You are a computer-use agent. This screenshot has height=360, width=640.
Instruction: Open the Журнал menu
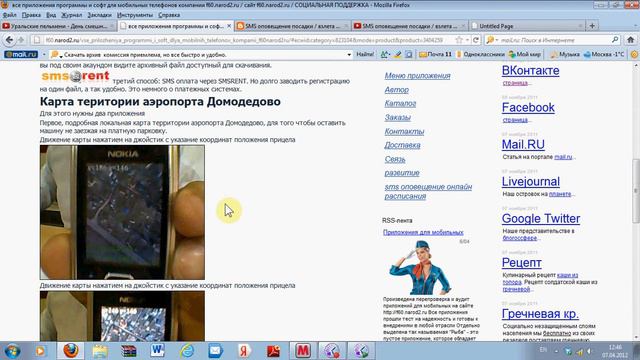click(71, 15)
